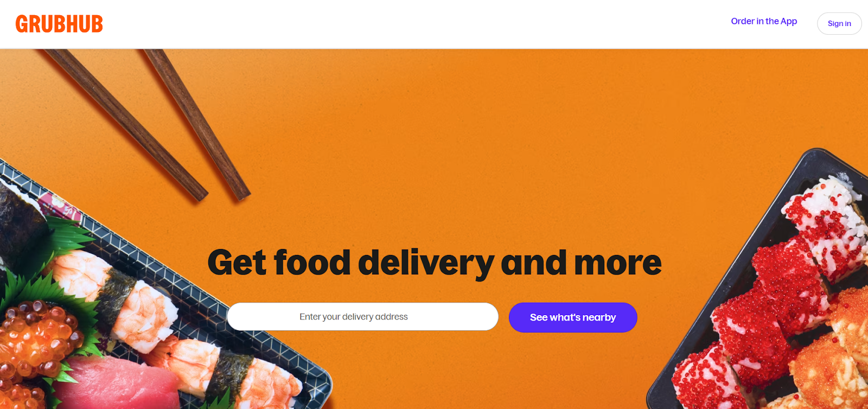
Task: Click the left wooden chopstick
Action: tap(126, 124)
